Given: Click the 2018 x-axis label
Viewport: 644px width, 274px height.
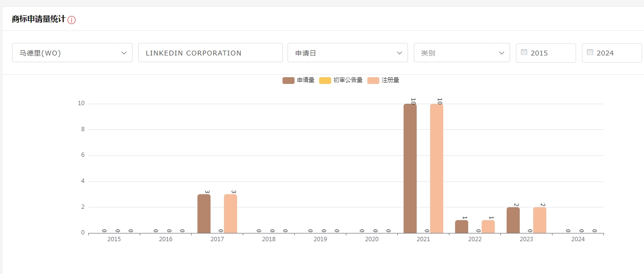Looking at the screenshot, I should 269,239.
